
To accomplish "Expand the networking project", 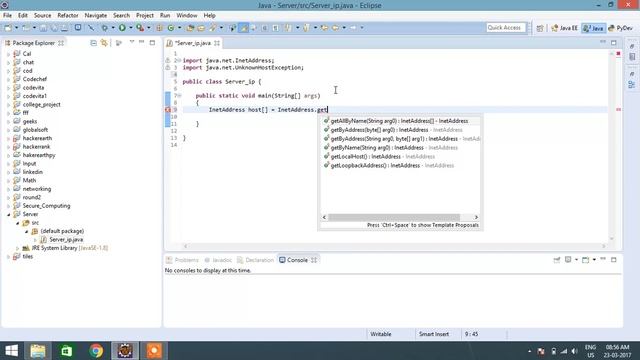I will (x=9, y=189).
